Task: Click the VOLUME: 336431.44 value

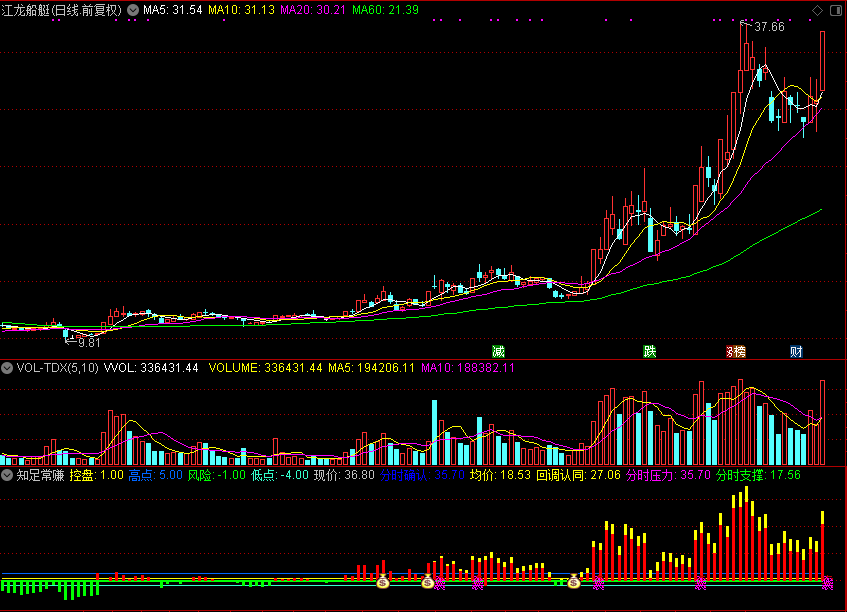Action: point(265,368)
